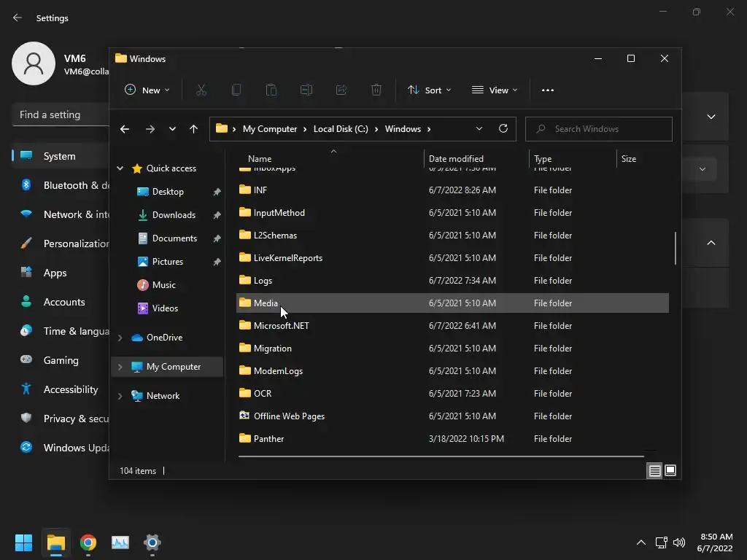747x560 pixels.
Task: Open network icon in system tray
Action: tap(661, 542)
